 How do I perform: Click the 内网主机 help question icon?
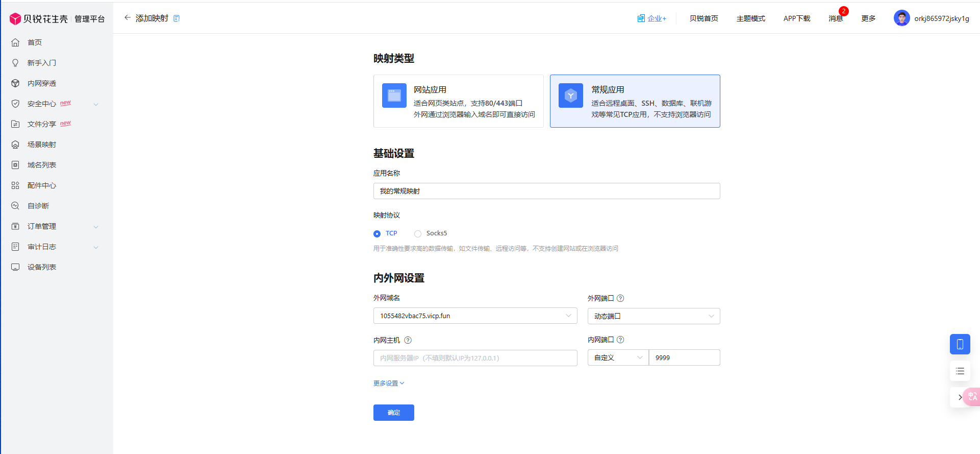408,340
